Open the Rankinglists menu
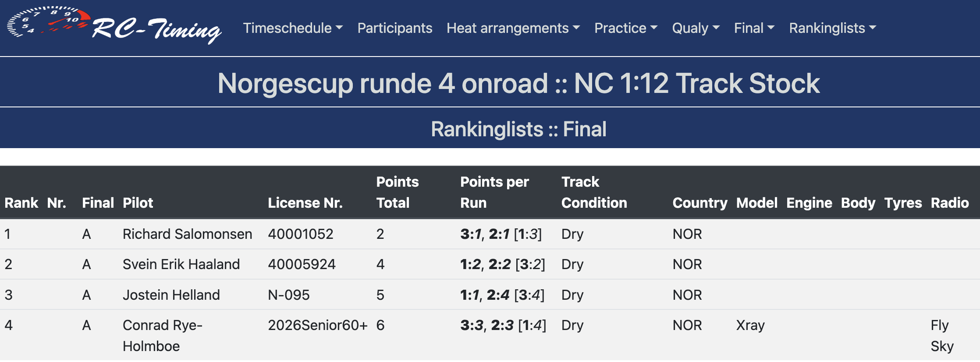This screenshot has height=362, width=980. point(832,28)
